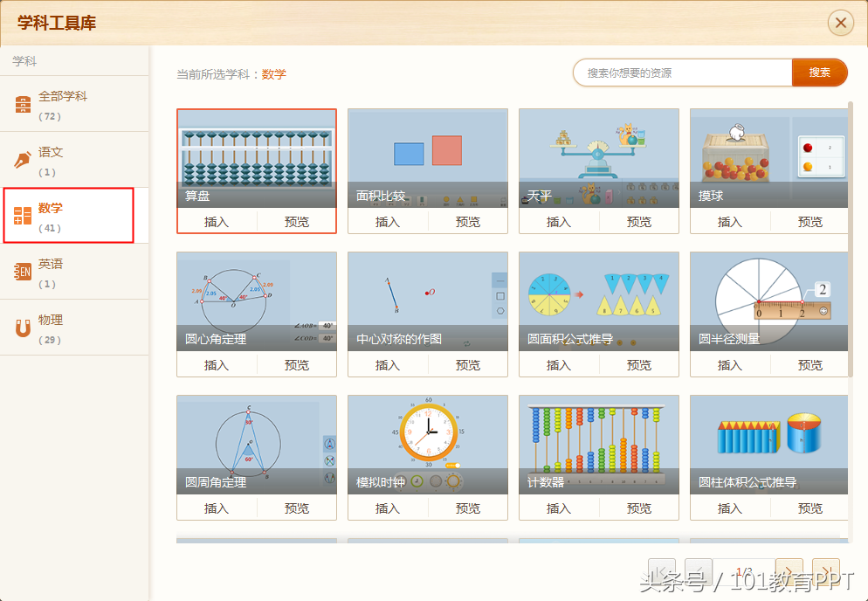The width and height of the screenshot is (868, 601).
Task: Preview the 圆心角定理 tool
Action: pos(297,365)
